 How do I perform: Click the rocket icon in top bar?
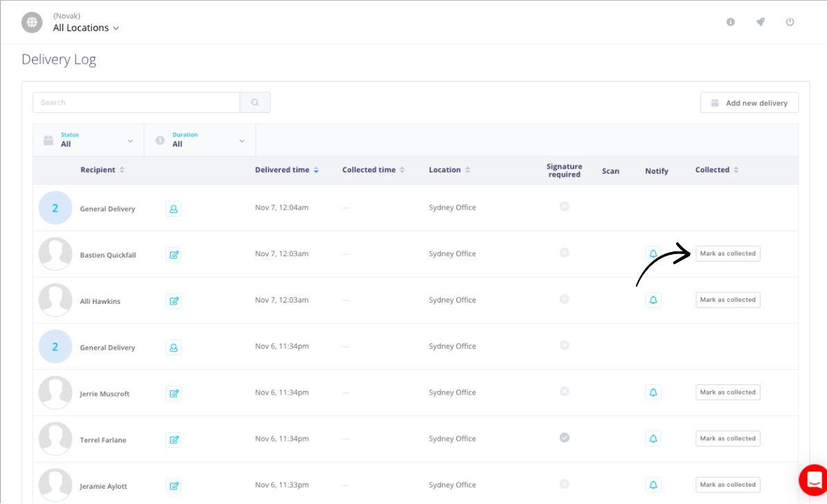(x=760, y=21)
